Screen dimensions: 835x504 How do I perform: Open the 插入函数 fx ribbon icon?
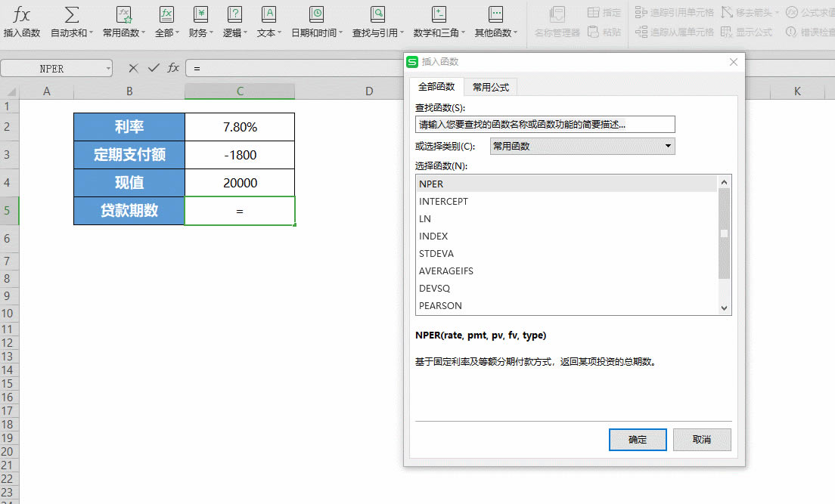click(22, 14)
